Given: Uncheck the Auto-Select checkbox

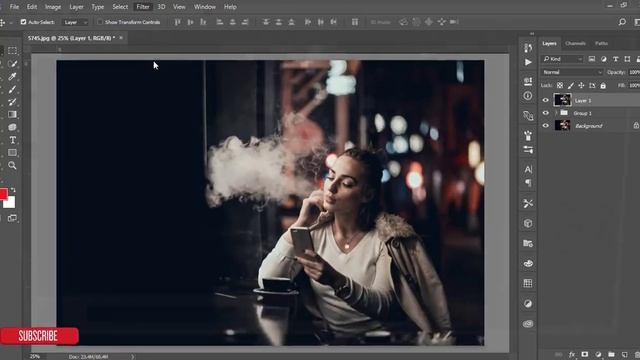Looking at the screenshot, I should tap(23, 22).
